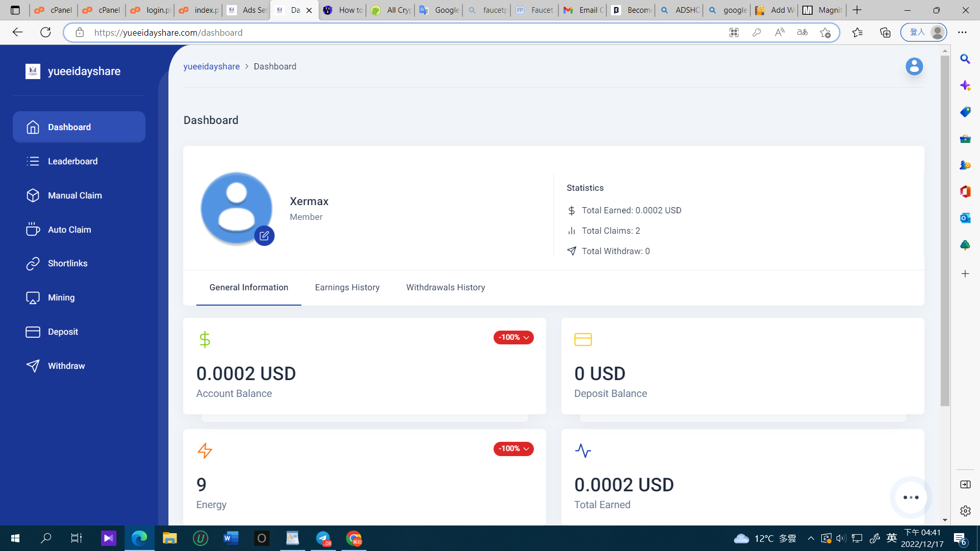Switch to General Information tab
Image resolution: width=980 pixels, height=551 pixels.
(x=249, y=287)
